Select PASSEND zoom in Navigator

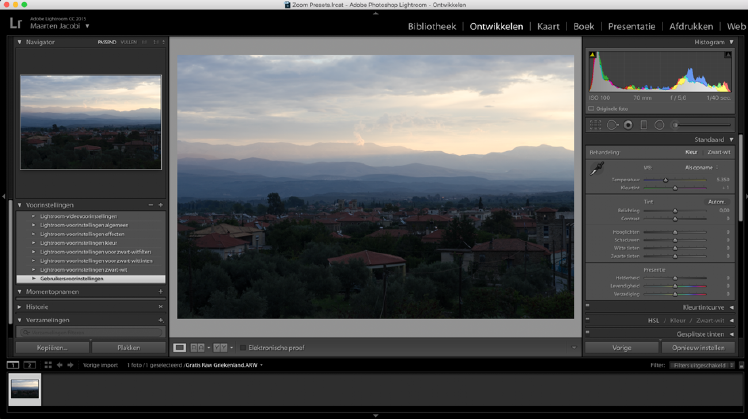pos(107,42)
